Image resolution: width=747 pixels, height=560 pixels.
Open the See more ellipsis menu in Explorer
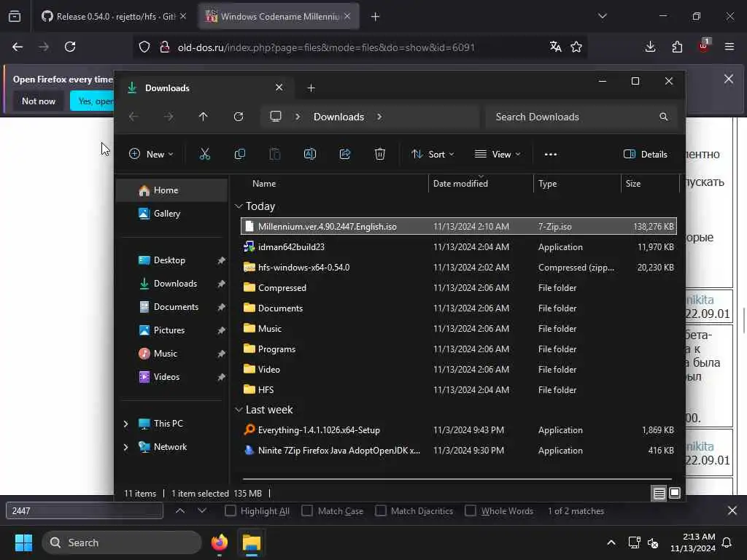point(551,155)
